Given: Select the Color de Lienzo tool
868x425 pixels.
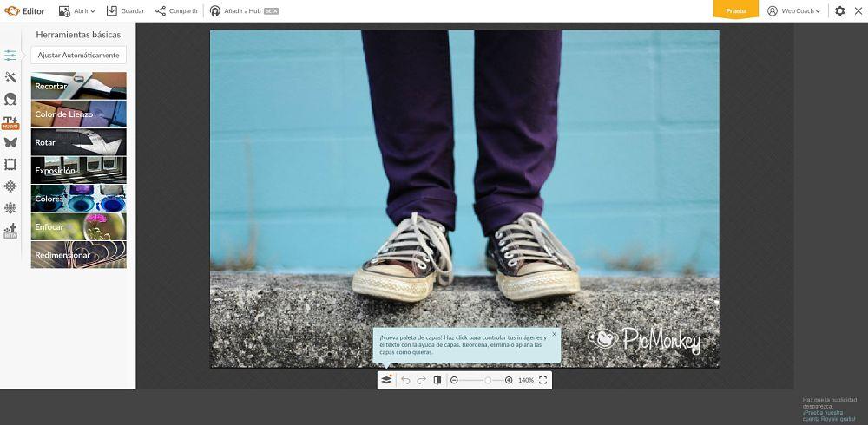Looking at the screenshot, I should [79, 114].
